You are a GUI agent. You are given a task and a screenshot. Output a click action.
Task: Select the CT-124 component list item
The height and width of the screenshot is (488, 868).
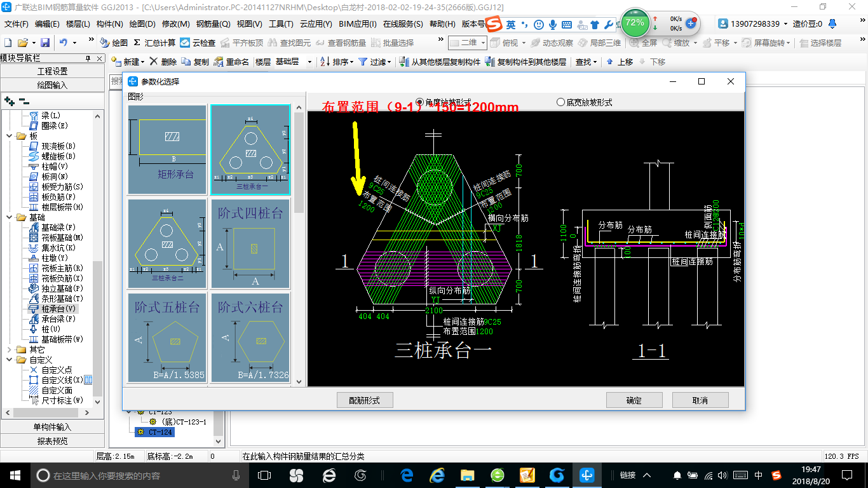point(154,432)
